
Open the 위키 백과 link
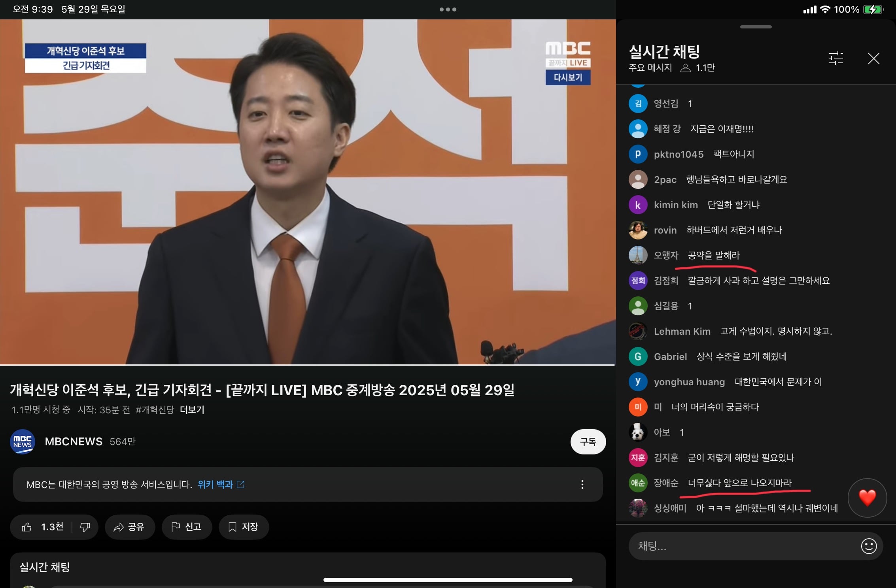[x=221, y=484]
